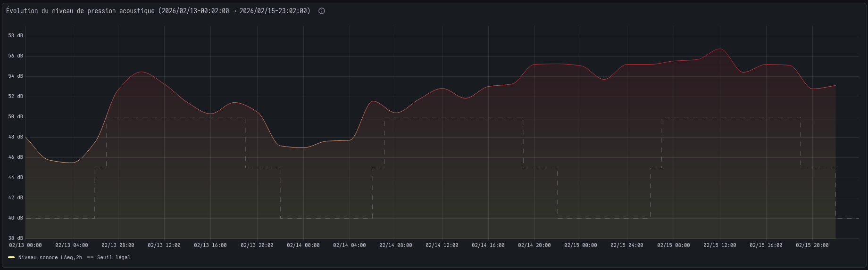The image size is (868, 270).
Task: Click the yellow Niveau sonore legend color marker
Action: click(x=11, y=257)
